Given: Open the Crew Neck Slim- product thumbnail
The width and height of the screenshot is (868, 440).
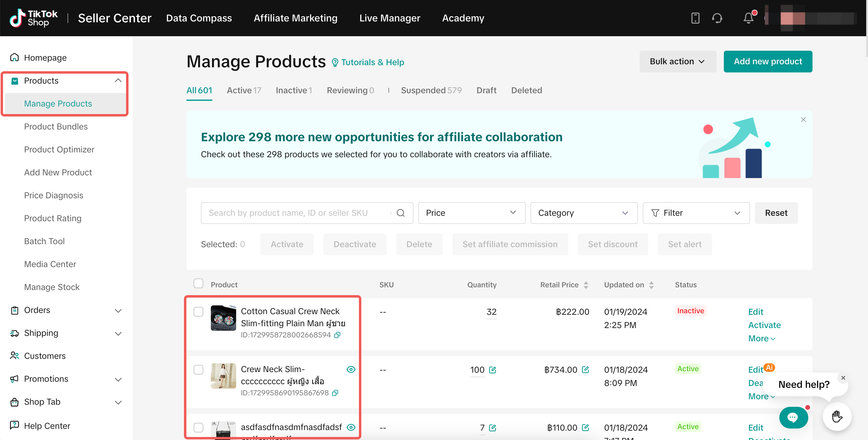Looking at the screenshot, I should click(223, 376).
